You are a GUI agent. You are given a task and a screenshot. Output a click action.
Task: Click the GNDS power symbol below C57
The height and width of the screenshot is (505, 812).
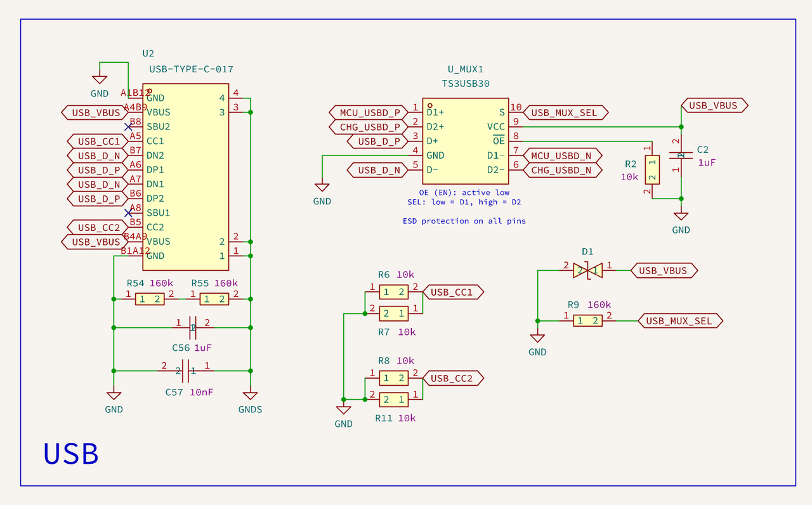tap(250, 397)
